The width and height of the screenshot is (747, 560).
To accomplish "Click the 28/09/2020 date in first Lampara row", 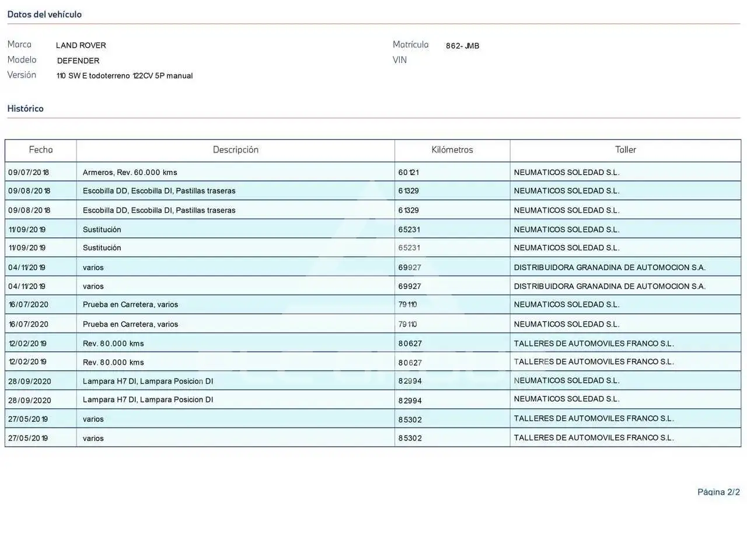I will (30, 381).
